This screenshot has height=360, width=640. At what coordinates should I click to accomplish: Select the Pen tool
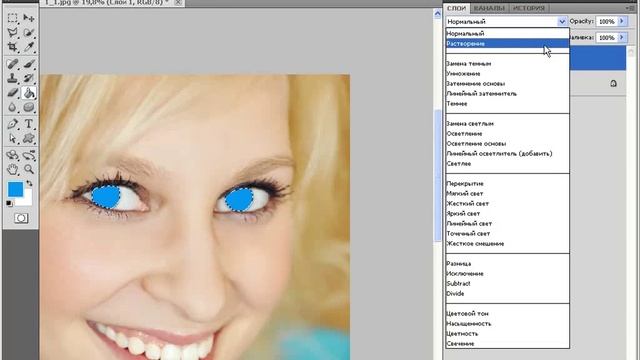(x=12, y=124)
